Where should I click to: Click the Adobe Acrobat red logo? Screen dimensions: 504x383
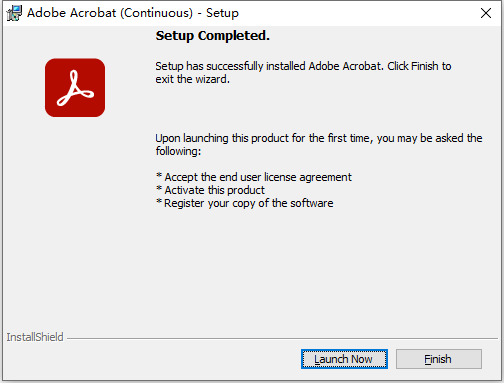click(x=75, y=88)
